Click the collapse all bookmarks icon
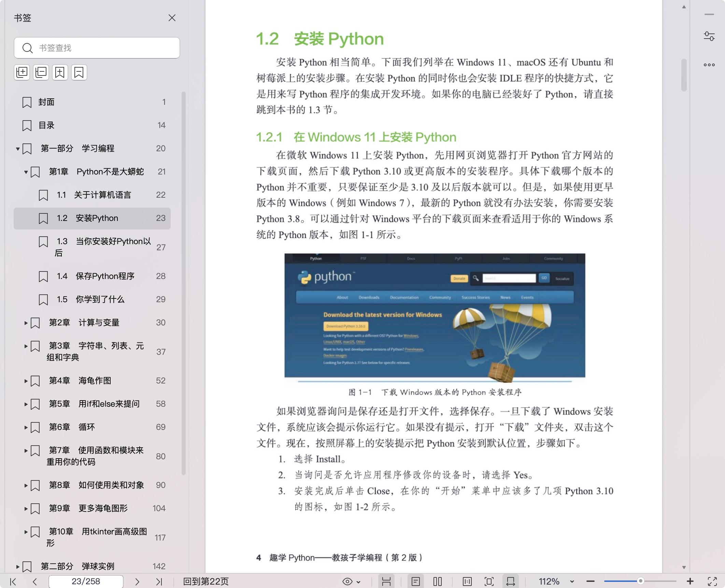 point(41,72)
